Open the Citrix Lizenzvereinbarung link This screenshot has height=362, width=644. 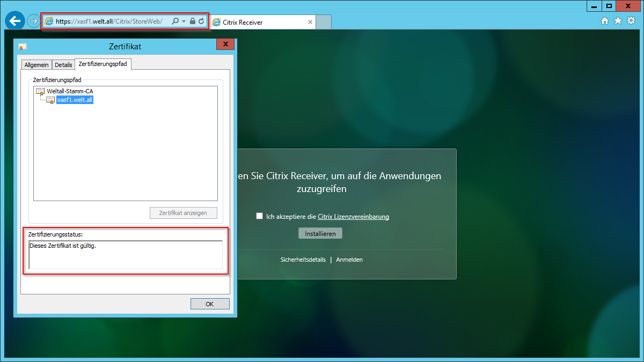click(353, 217)
